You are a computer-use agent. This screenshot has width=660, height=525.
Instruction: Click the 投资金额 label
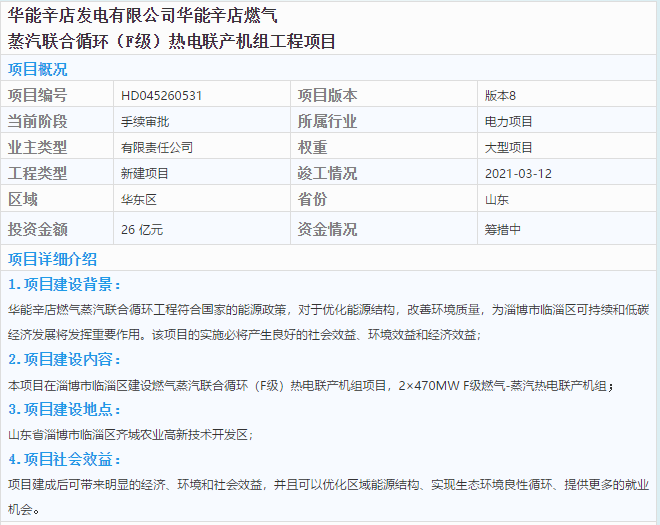37,229
